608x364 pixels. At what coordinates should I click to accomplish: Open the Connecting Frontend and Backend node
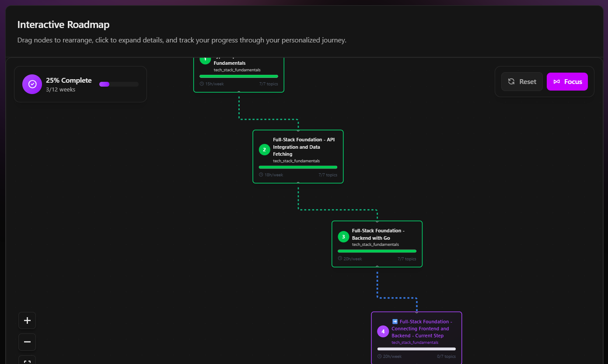416,338
